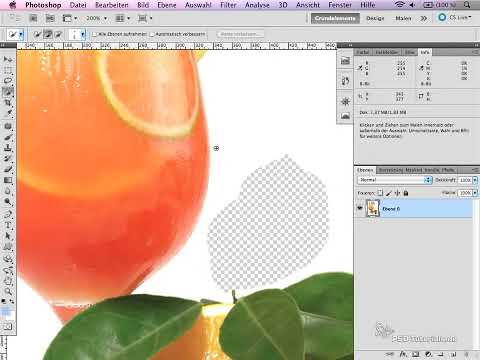Select the Dodge tool
This screenshot has height=360, width=480.
8,202
